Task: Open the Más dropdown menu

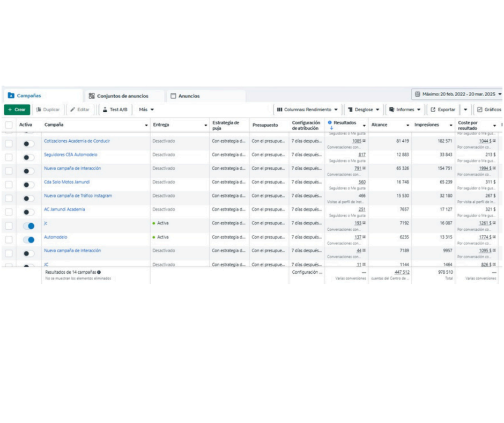Action: pos(146,110)
